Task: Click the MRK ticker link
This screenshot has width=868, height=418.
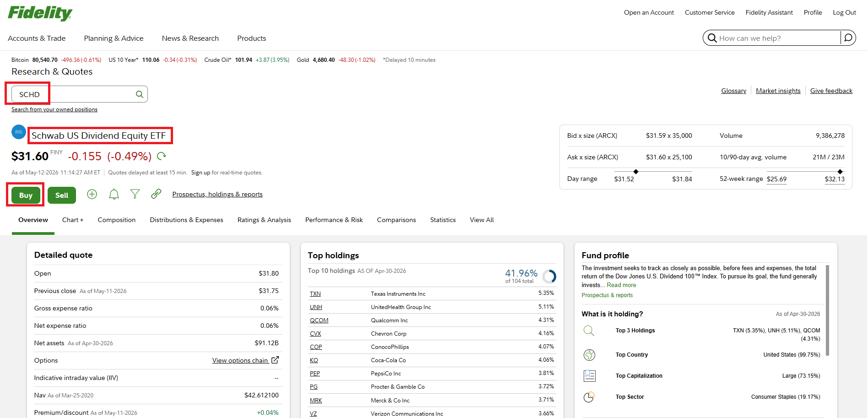Action: (316, 401)
